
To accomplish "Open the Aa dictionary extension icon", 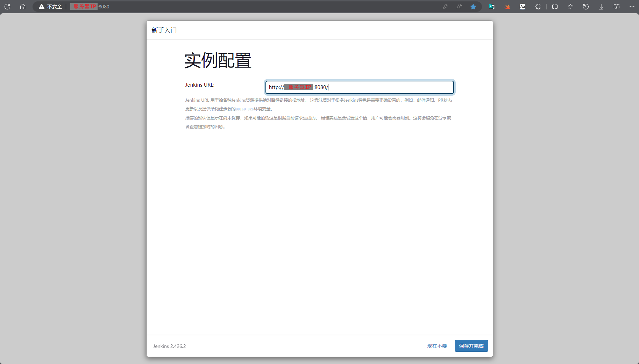I will tap(523, 7).
